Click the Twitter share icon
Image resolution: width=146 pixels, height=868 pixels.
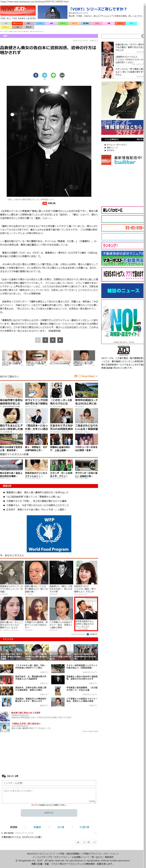[45, 75]
